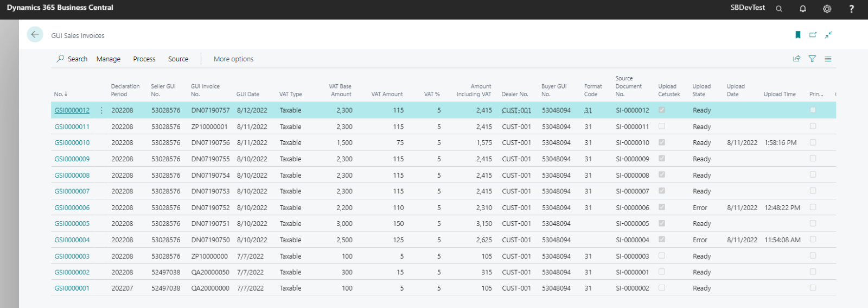The width and height of the screenshot is (868, 308).
Task: Click Search action with magnifier
Action: (72, 59)
